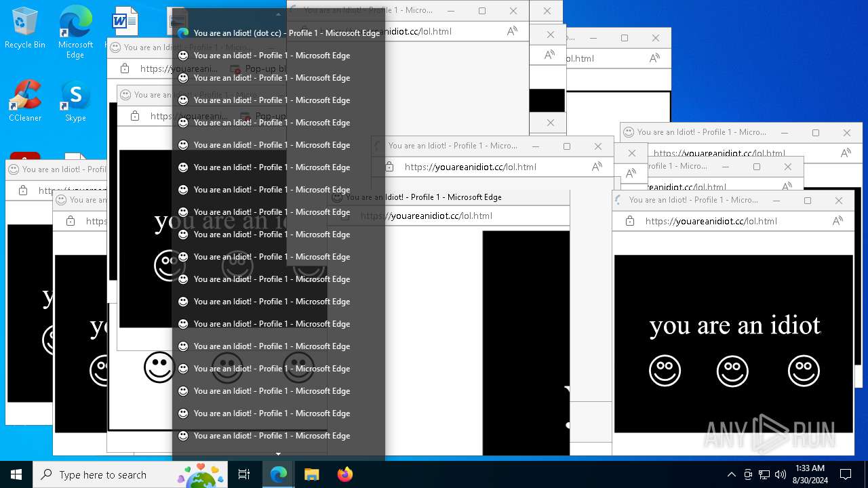Image resolution: width=868 pixels, height=488 pixels.
Task: Open the notification center icon
Action: pos(846,474)
